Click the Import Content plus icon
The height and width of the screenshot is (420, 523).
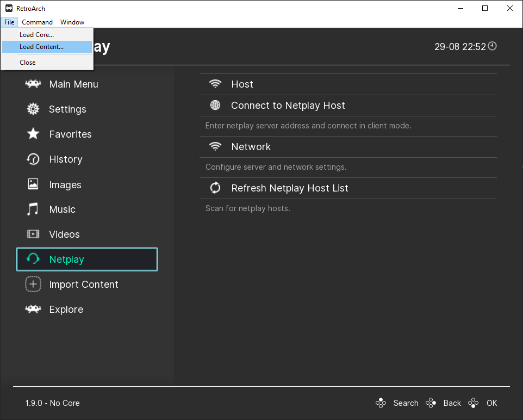click(33, 284)
